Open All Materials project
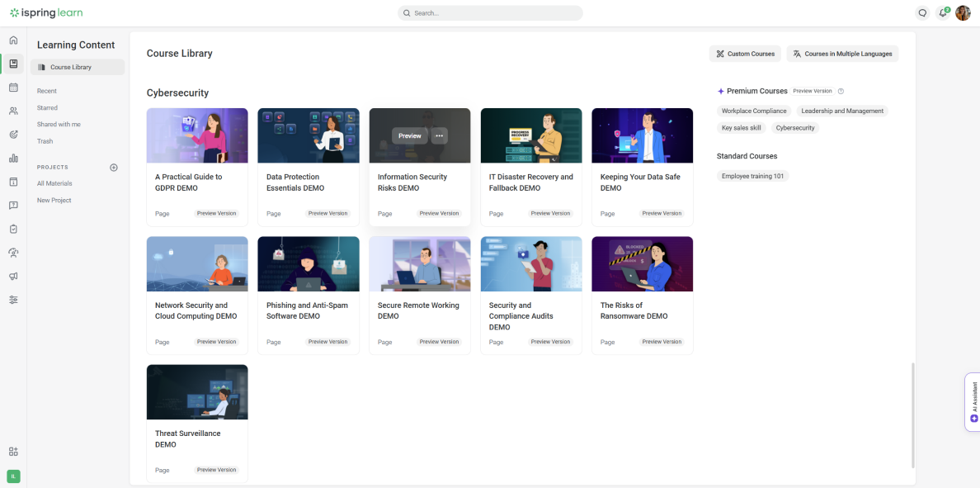 click(54, 183)
